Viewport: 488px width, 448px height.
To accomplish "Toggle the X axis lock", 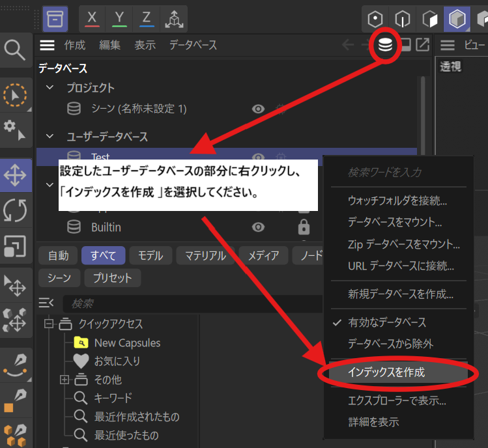I will (x=92, y=19).
